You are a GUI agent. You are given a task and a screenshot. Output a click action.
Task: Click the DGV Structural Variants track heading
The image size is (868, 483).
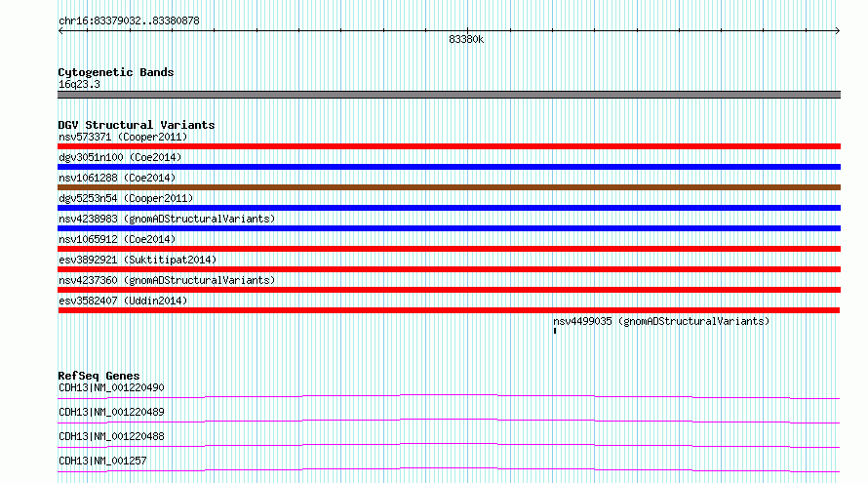(x=137, y=125)
